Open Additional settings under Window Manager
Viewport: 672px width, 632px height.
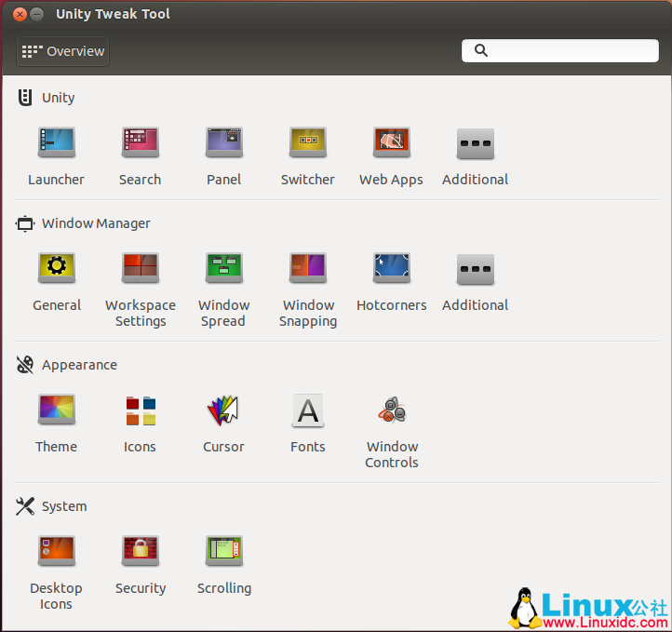coord(476,269)
